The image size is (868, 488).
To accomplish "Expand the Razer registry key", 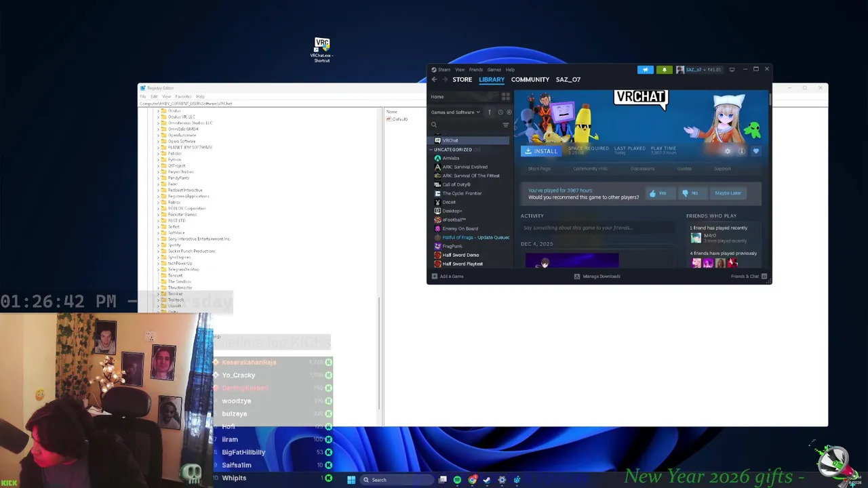I will [x=159, y=184].
